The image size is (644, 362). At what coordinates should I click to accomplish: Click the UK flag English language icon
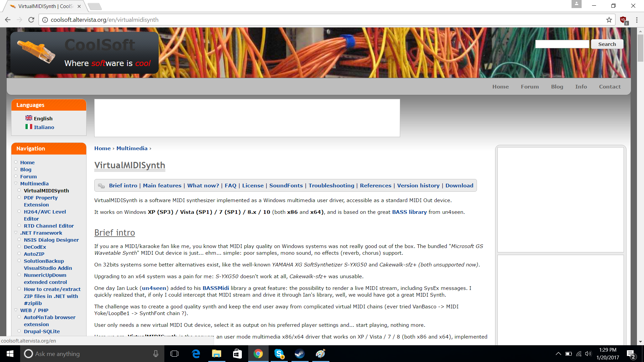click(x=29, y=118)
